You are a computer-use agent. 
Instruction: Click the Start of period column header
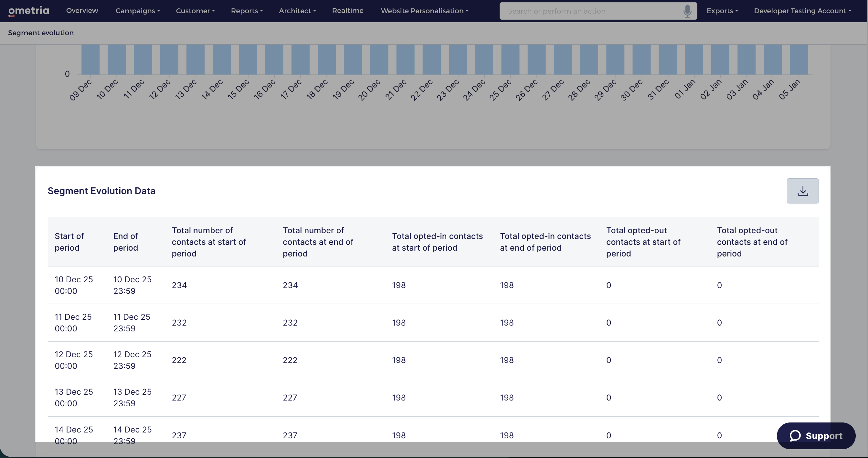pos(69,242)
